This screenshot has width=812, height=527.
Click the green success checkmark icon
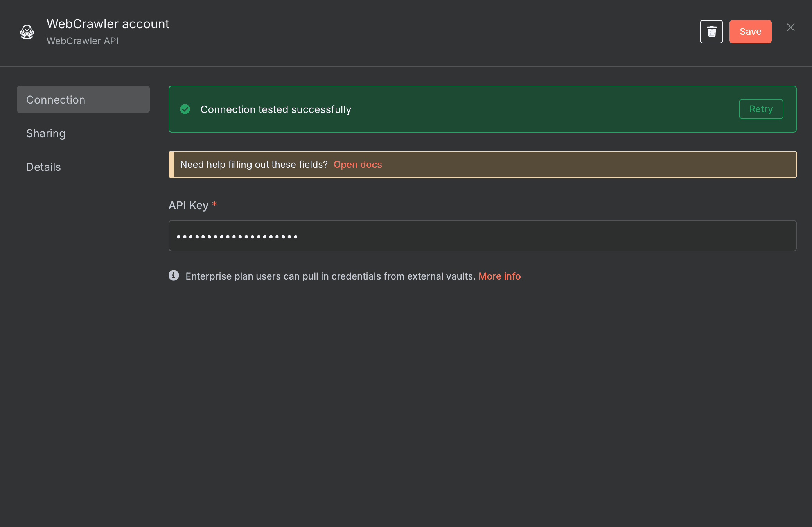click(x=185, y=109)
